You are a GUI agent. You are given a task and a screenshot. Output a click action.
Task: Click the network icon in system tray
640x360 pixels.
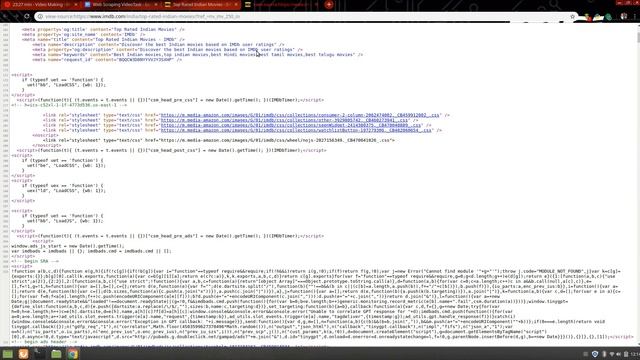(x=612, y=354)
